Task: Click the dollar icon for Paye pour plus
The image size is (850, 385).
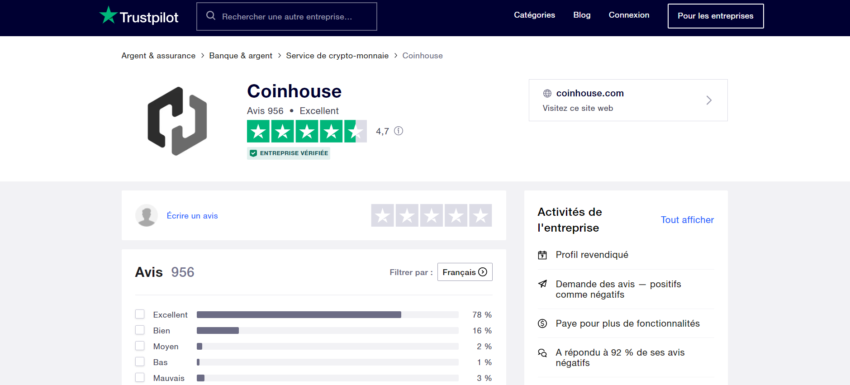Action: 542,324
